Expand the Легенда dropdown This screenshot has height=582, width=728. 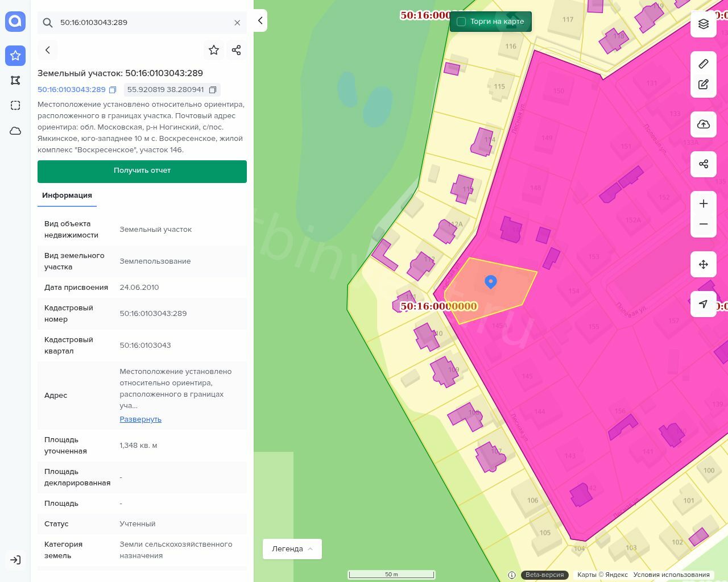(292, 549)
